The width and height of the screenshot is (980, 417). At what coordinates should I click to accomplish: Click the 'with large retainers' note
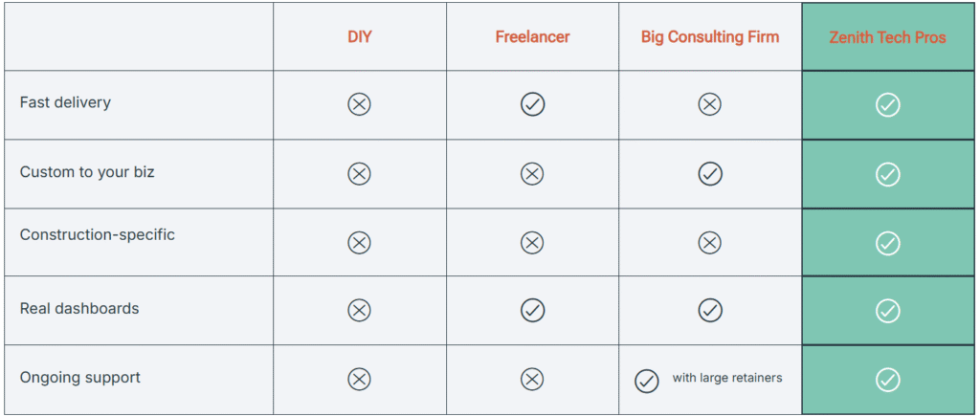(726, 378)
